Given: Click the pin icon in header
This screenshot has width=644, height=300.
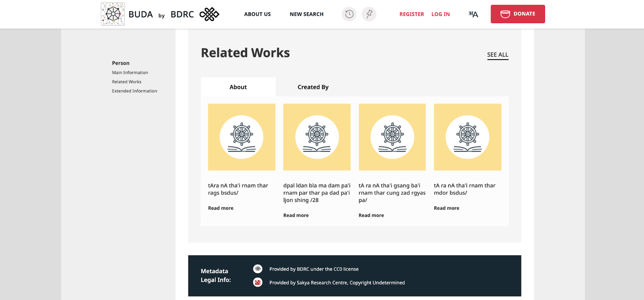Looking at the screenshot, I should [369, 14].
